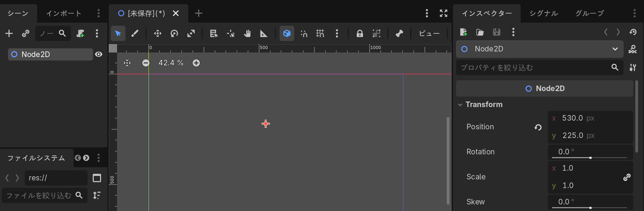This screenshot has width=644, height=211.
Task: Click the instance scene link icon
Action: click(x=26, y=33)
